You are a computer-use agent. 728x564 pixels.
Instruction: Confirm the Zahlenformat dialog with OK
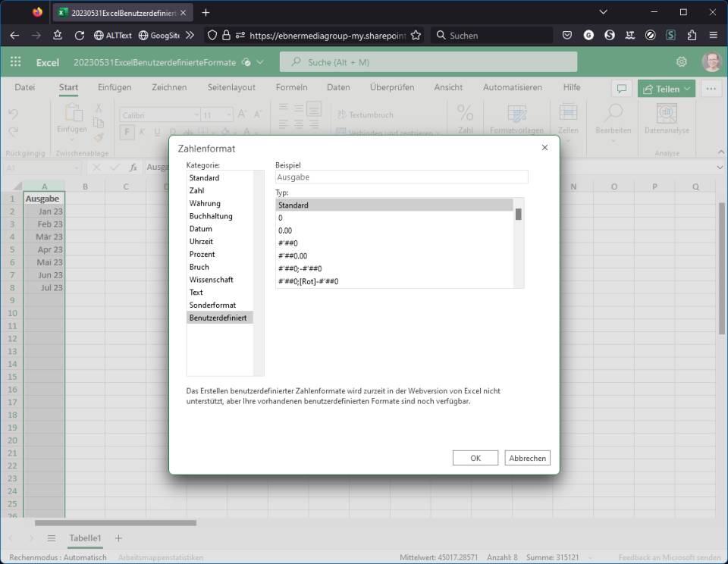point(475,457)
